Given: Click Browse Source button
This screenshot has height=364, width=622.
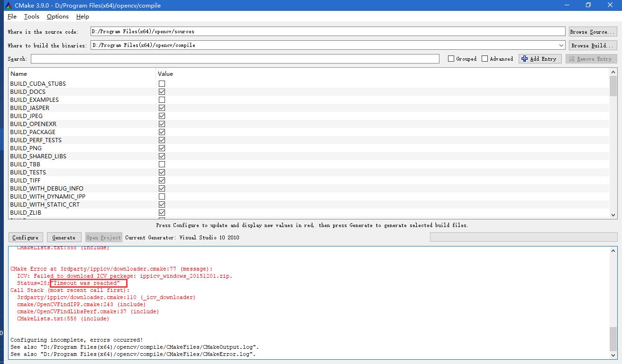Looking at the screenshot, I should click(x=593, y=32).
